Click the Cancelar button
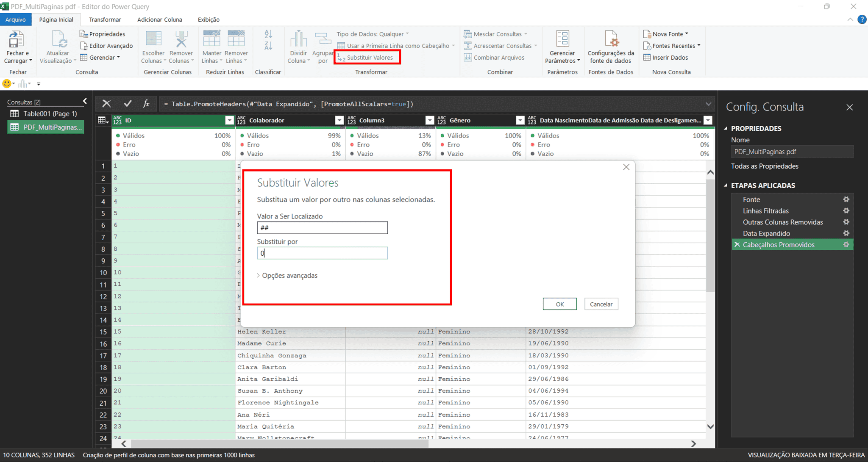The image size is (868, 462). [601, 304]
